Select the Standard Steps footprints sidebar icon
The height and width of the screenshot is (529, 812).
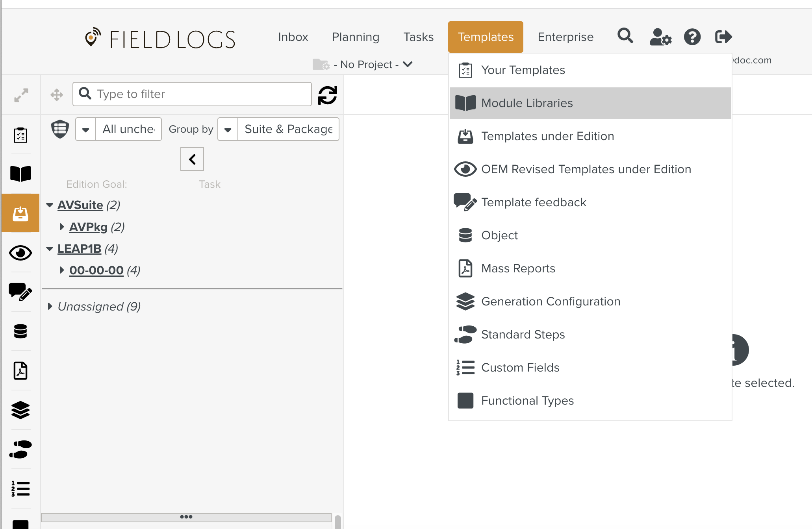tap(20, 449)
